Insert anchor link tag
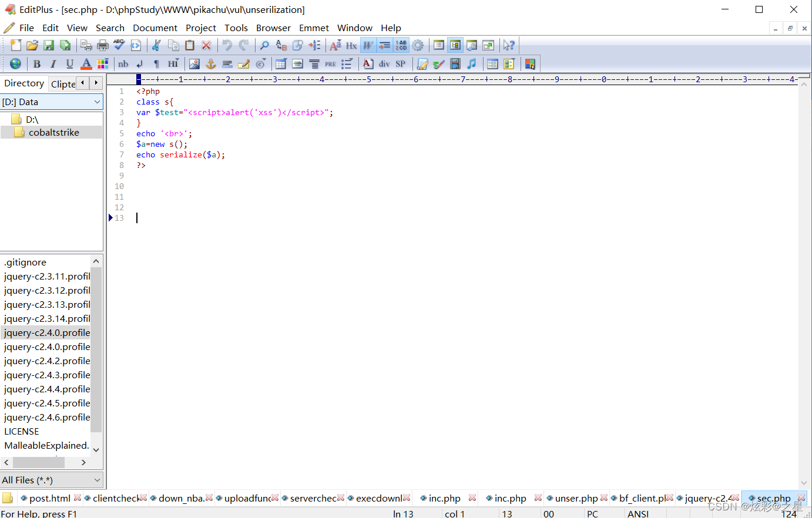This screenshot has width=812, height=518. tap(211, 63)
